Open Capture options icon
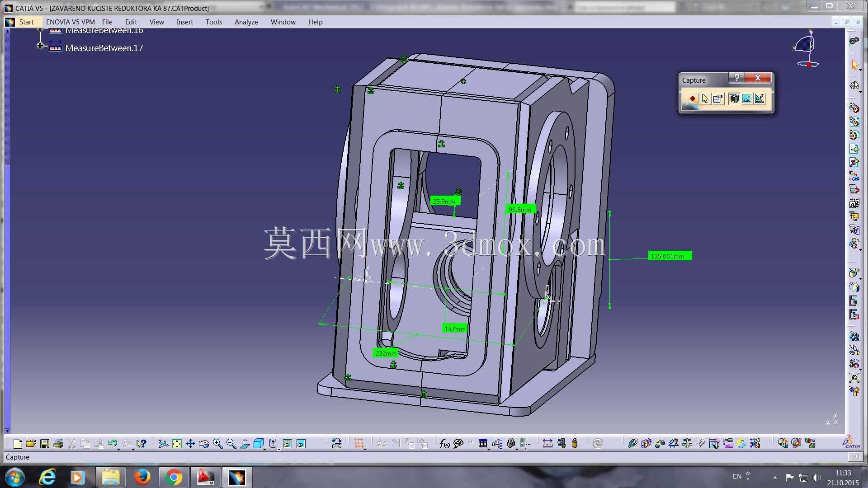Viewport: 868px width, 488px height. pyautogui.click(x=718, y=99)
